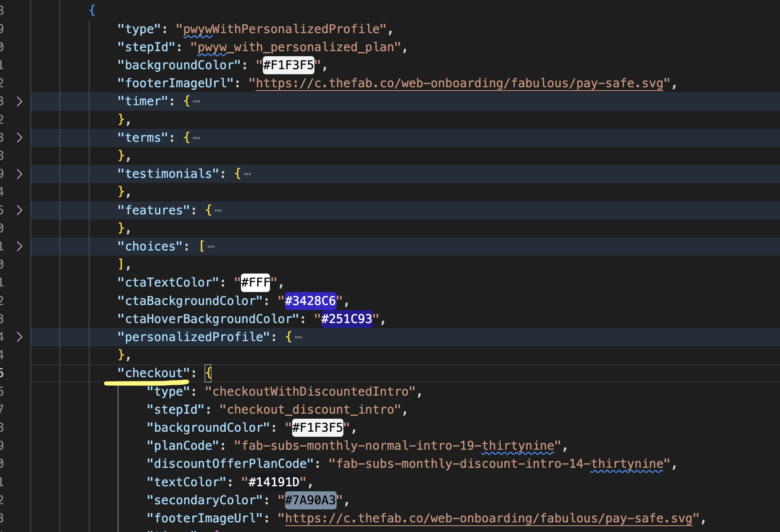
Task: Click the #251C93 hover background color value
Action: tap(346, 319)
